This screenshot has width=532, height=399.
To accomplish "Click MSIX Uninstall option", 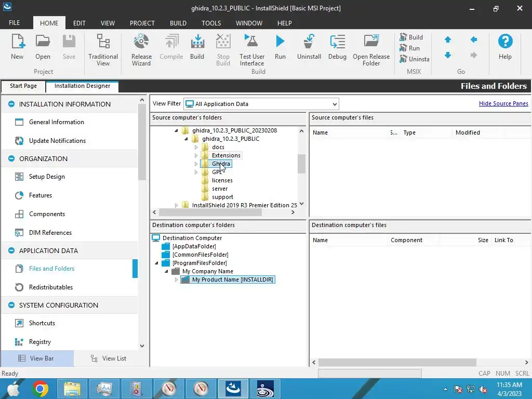I will [x=414, y=59].
